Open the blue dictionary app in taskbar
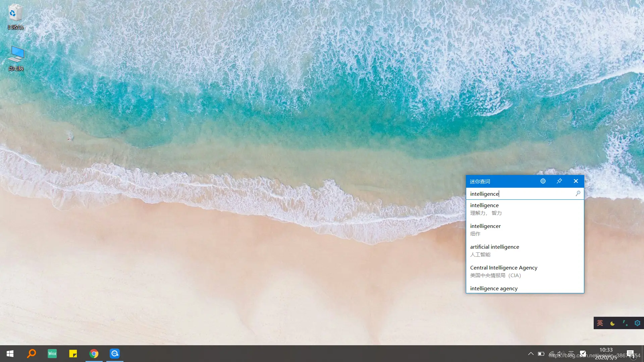 point(115,354)
